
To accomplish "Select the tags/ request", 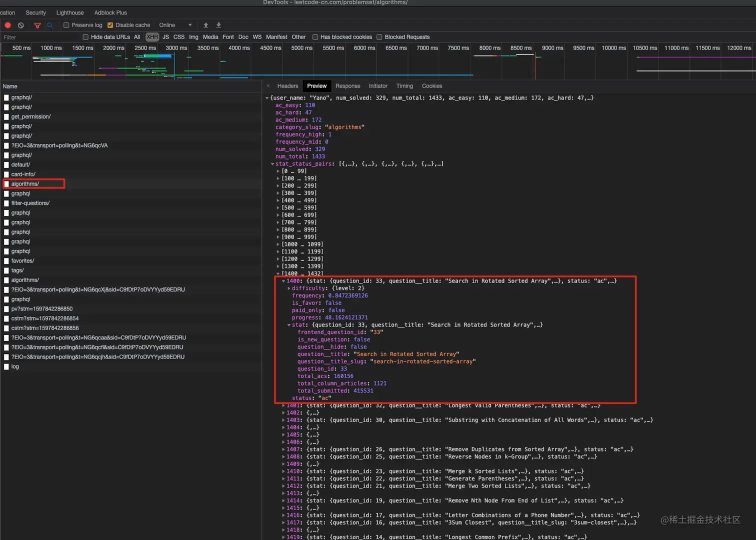I will pyautogui.click(x=131, y=270).
